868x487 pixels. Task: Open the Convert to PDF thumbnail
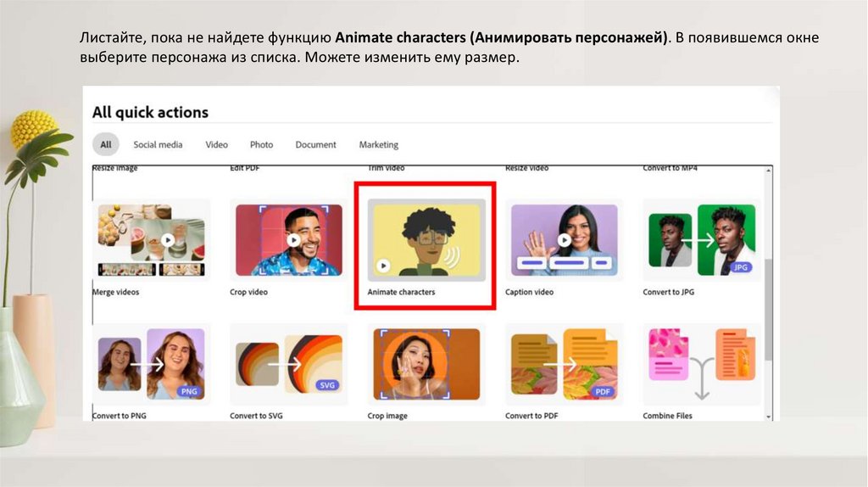pos(564,364)
